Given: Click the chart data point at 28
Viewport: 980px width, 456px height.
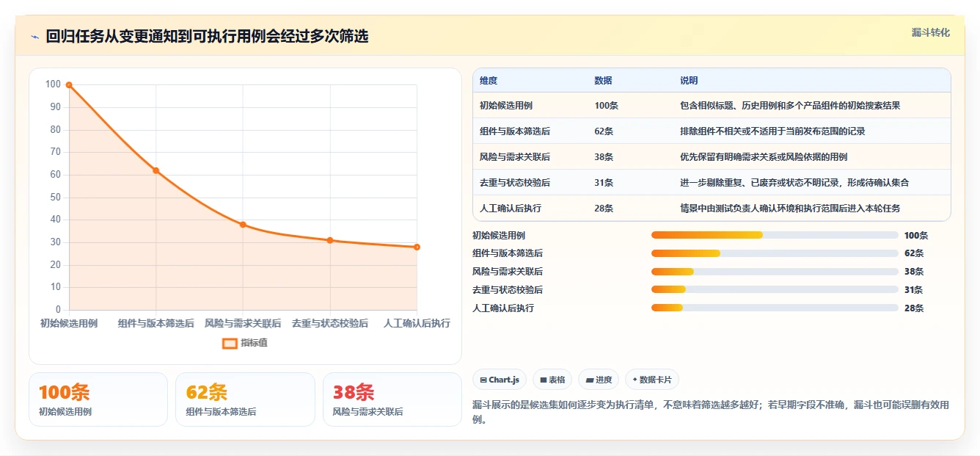Looking at the screenshot, I should [x=417, y=247].
